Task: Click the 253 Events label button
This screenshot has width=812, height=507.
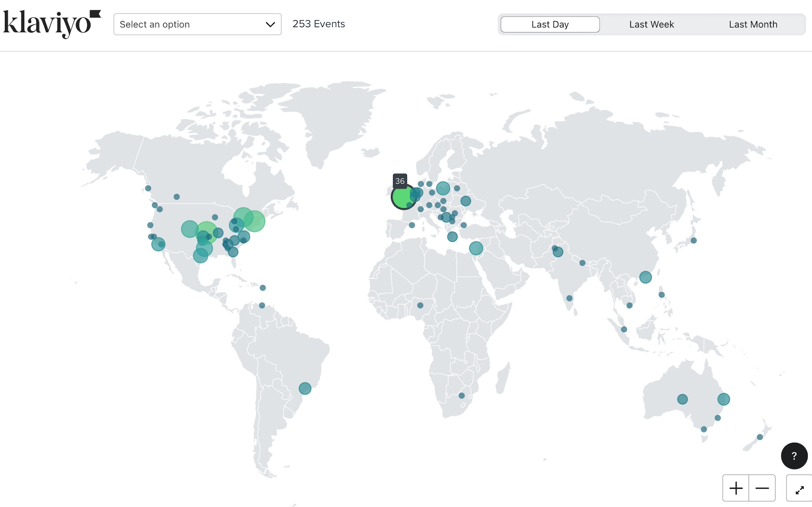Action: pos(319,24)
